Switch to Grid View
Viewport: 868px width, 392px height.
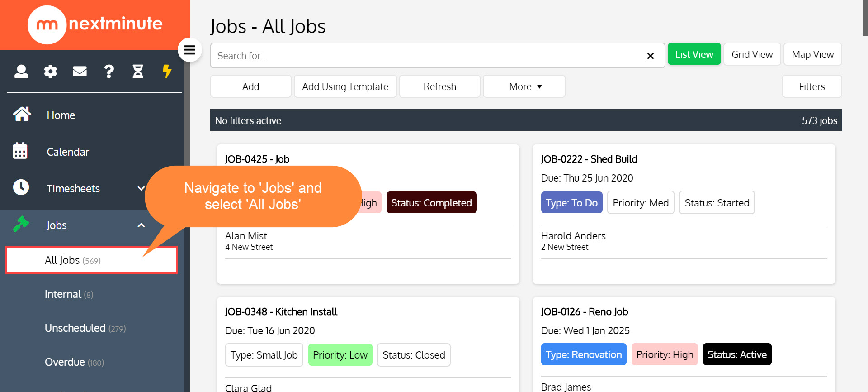coord(752,54)
